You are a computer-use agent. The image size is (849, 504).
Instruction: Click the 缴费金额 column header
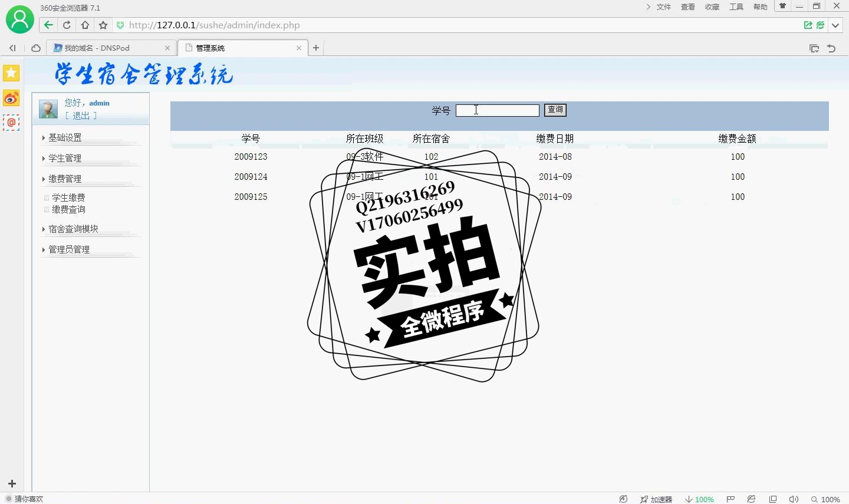click(737, 139)
